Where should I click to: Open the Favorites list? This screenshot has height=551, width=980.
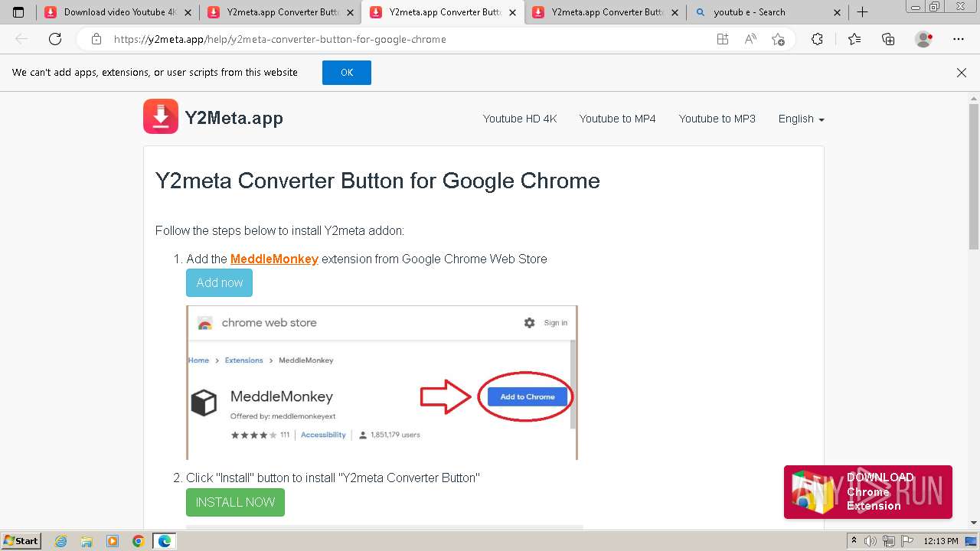point(854,39)
